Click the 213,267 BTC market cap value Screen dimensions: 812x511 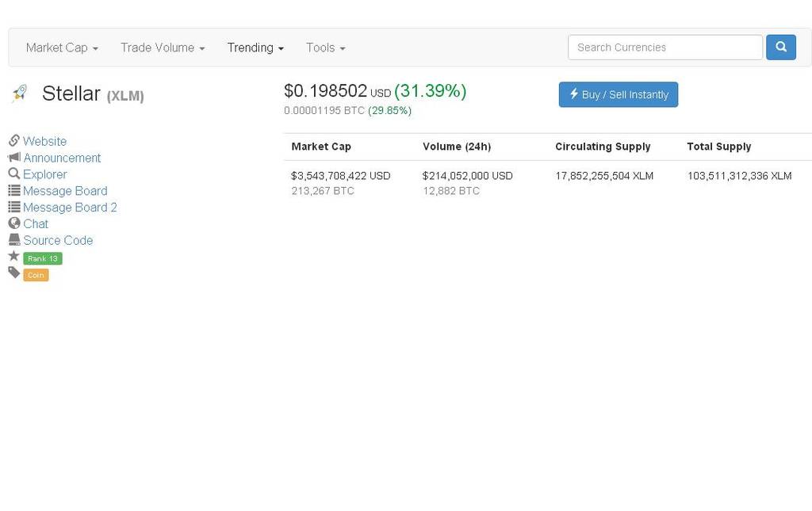pos(323,191)
